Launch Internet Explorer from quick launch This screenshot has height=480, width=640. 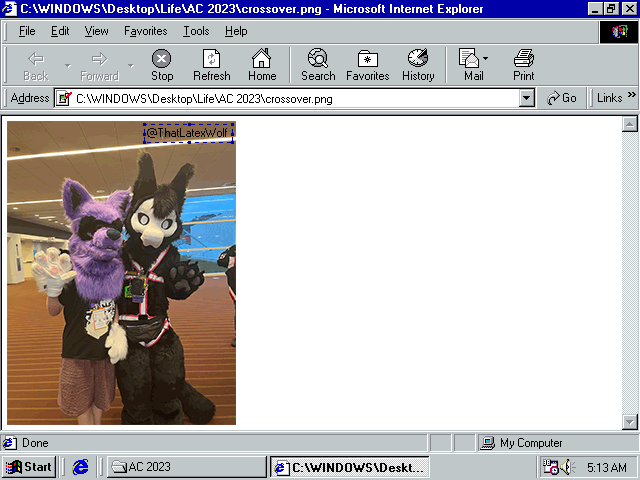click(x=81, y=467)
